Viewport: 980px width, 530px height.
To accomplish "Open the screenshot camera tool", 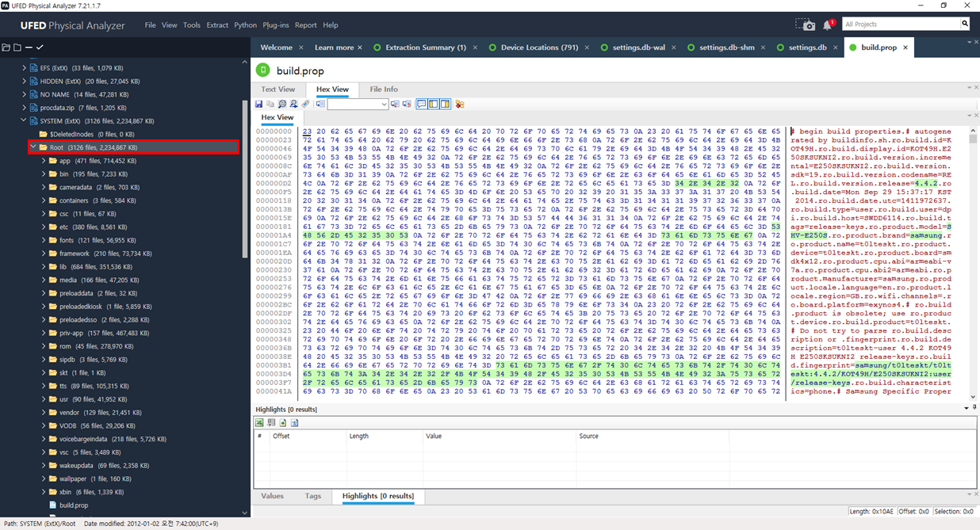I will tap(806, 25).
